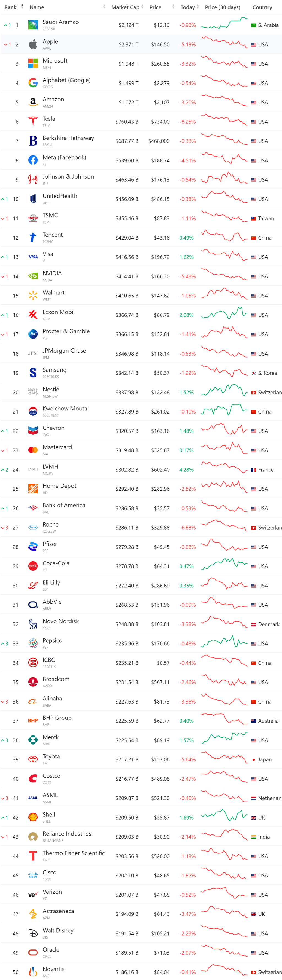Sort the table by Name header
The width and height of the screenshot is (282, 980).
[x=37, y=7]
